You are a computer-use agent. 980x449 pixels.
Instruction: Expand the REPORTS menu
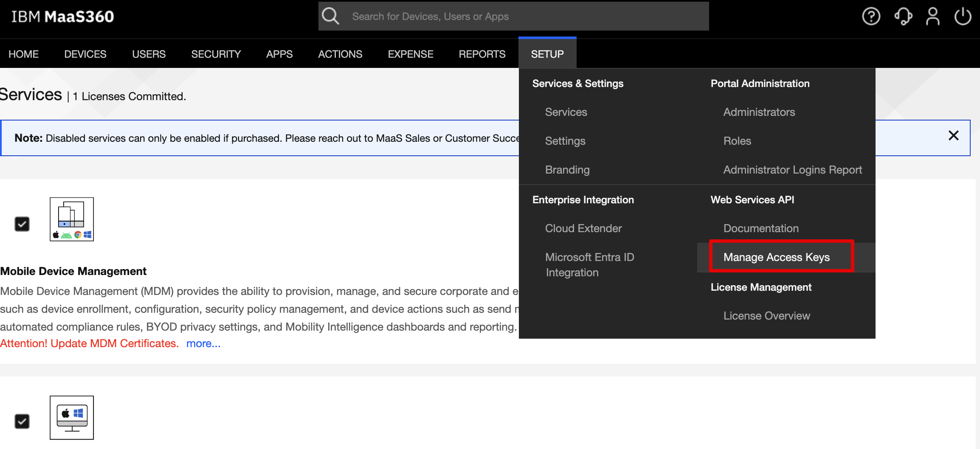(x=482, y=54)
